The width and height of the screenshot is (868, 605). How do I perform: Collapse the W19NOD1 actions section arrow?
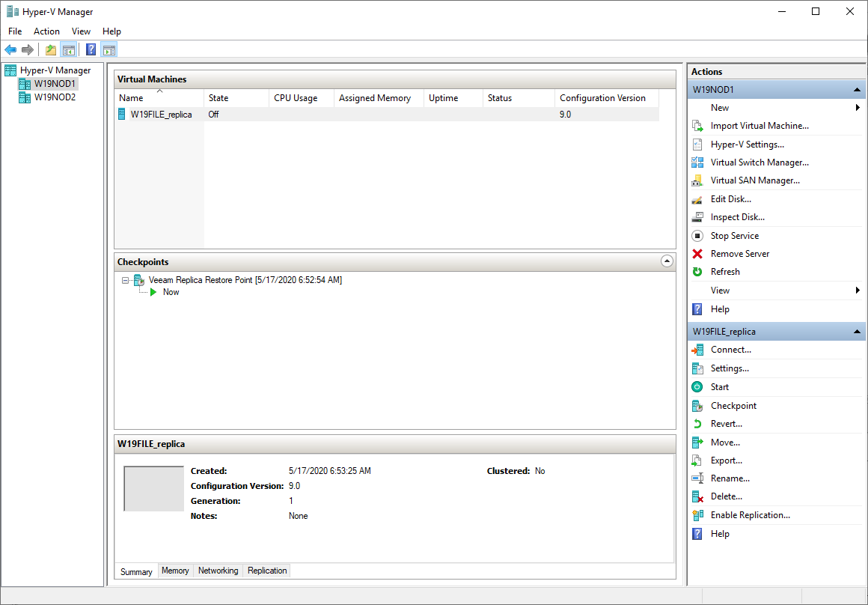(857, 90)
